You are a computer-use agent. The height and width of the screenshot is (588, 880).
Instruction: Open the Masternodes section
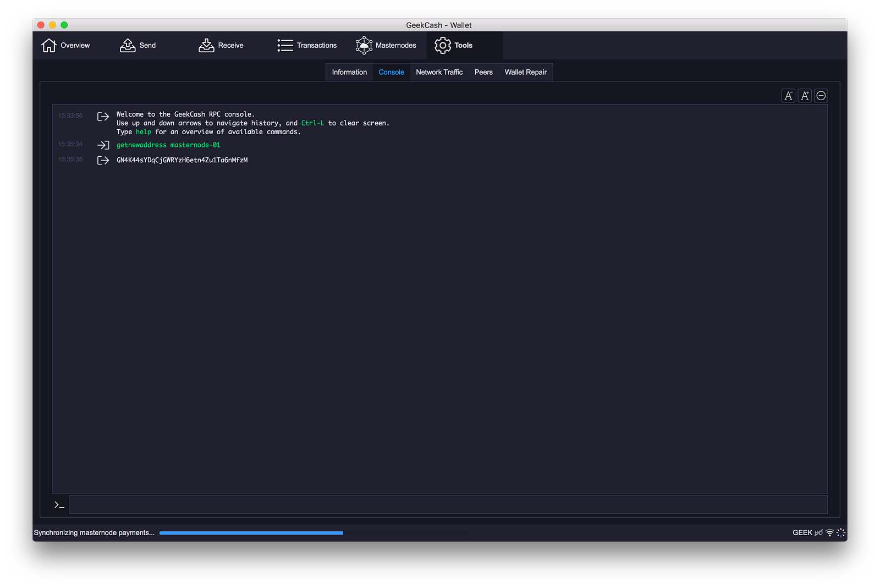pos(386,45)
